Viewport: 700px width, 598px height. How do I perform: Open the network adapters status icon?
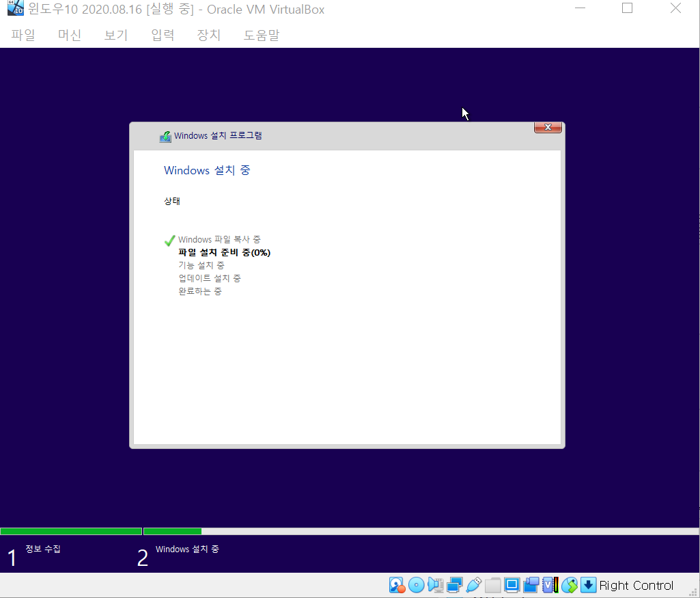point(454,585)
